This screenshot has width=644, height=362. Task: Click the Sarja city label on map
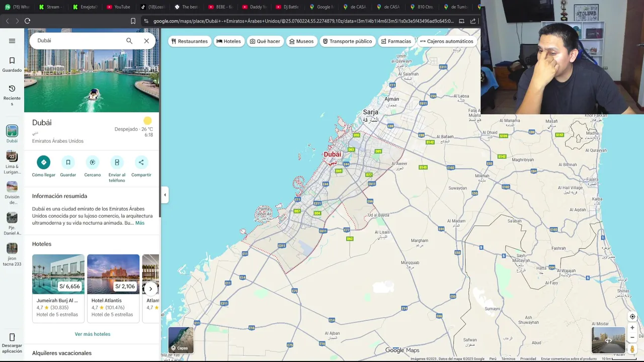[x=370, y=112]
